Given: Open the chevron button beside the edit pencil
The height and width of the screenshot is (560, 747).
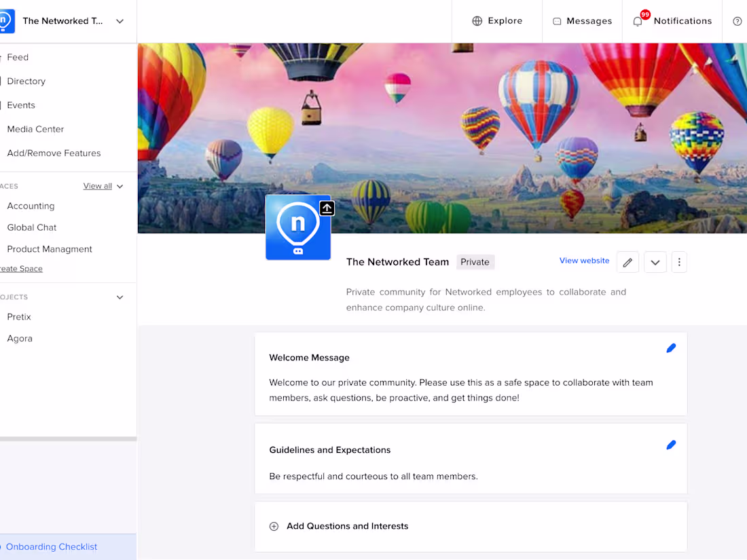Looking at the screenshot, I should click(655, 262).
